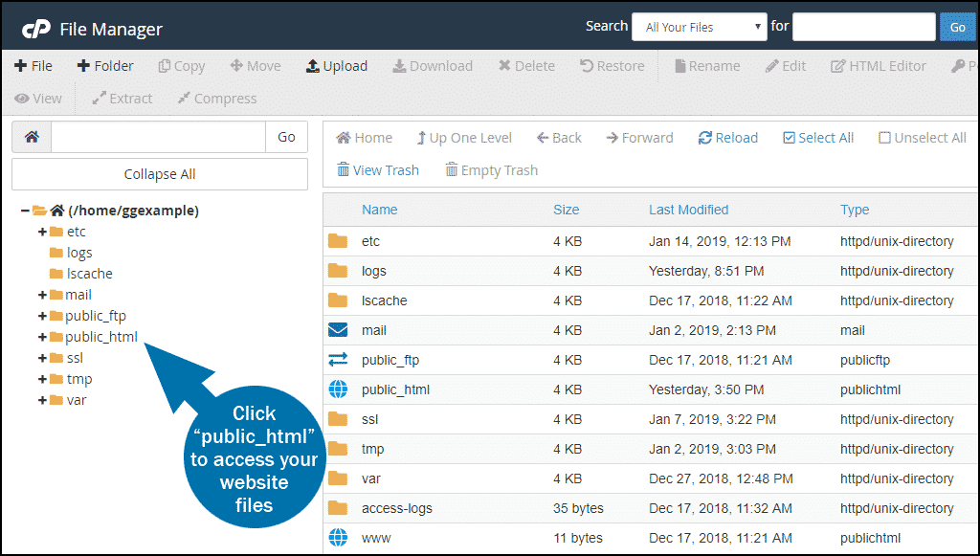Click the Extract icon
The width and height of the screenshot is (980, 556).
click(x=122, y=98)
